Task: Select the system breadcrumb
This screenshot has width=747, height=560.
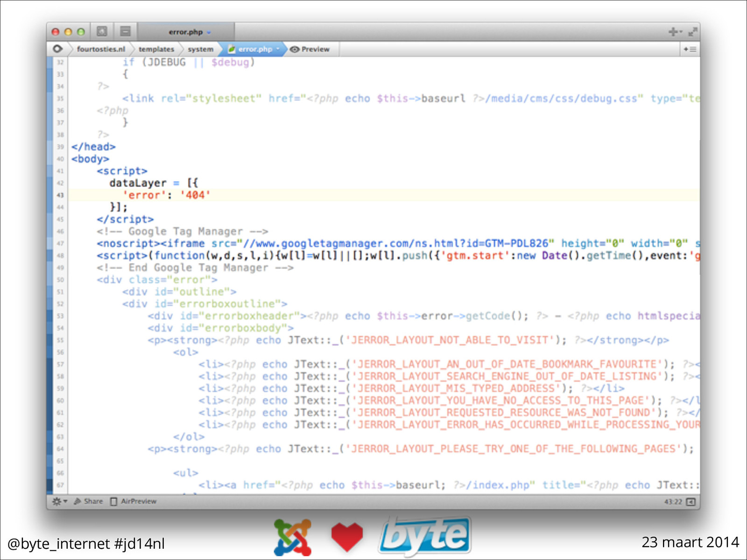Action: [200, 49]
